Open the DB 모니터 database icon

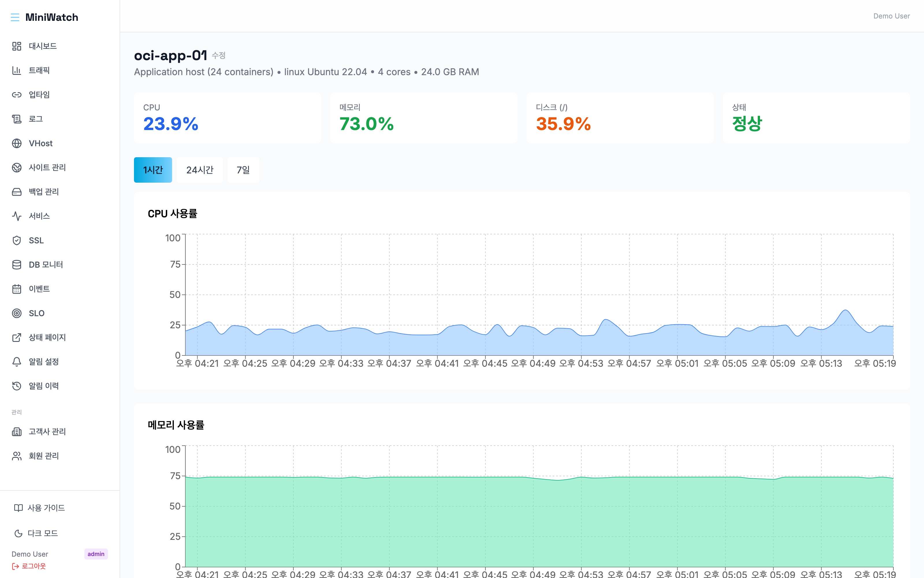[16, 264]
